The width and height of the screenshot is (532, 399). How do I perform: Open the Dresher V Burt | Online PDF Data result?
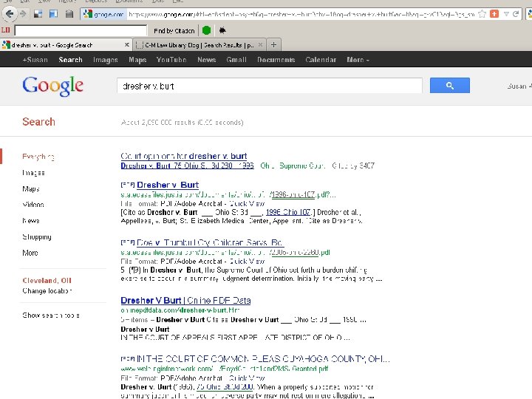[185, 300]
